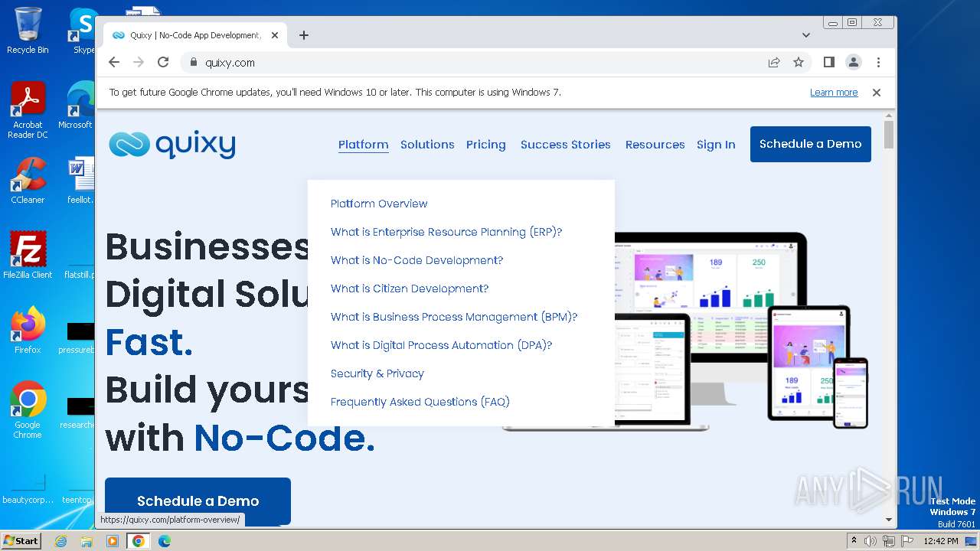The image size is (980, 551).
Task: Click the volume icon in system tray
Action: click(x=871, y=541)
